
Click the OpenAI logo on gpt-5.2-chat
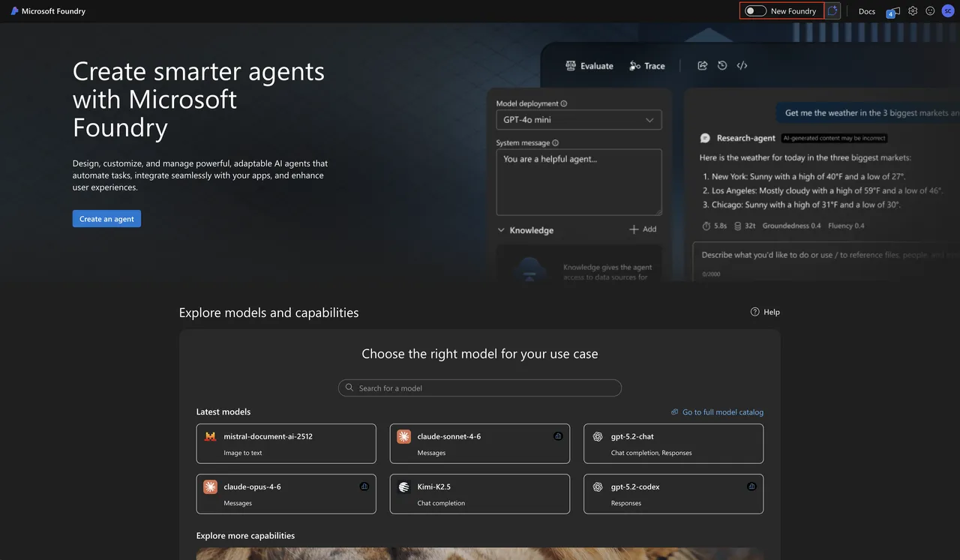click(598, 436)
